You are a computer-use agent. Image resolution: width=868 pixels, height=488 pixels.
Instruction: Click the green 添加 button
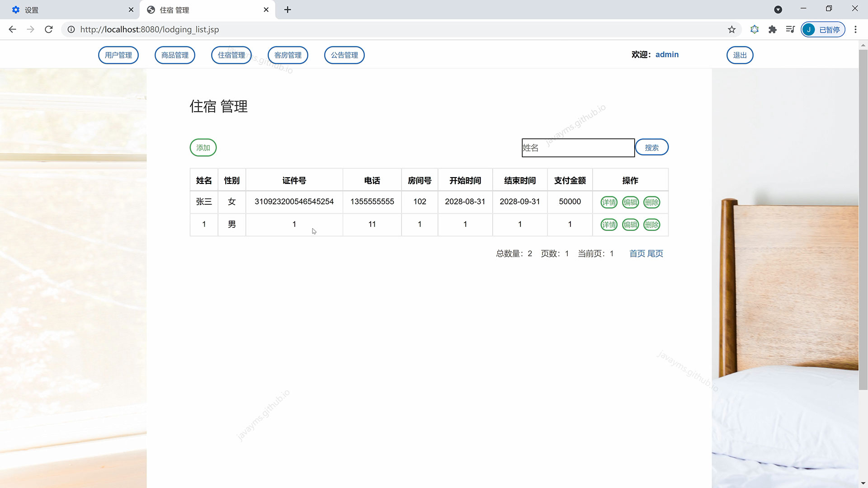[x=203, y=148]
